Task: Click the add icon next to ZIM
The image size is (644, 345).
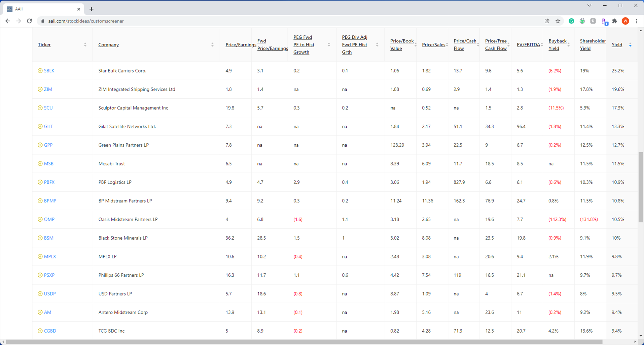Action: click(x=40, y=89)
